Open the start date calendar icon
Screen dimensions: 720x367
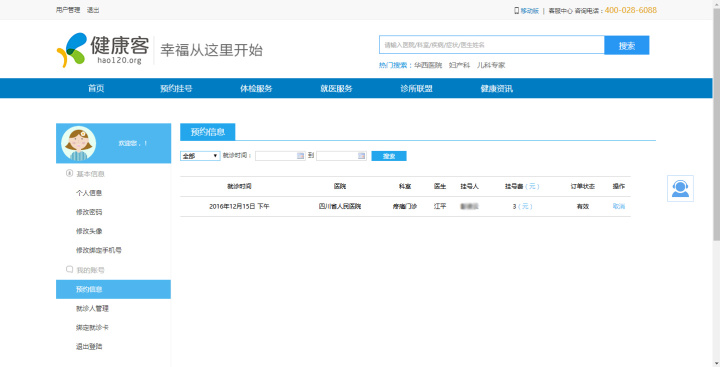[300, 156]
